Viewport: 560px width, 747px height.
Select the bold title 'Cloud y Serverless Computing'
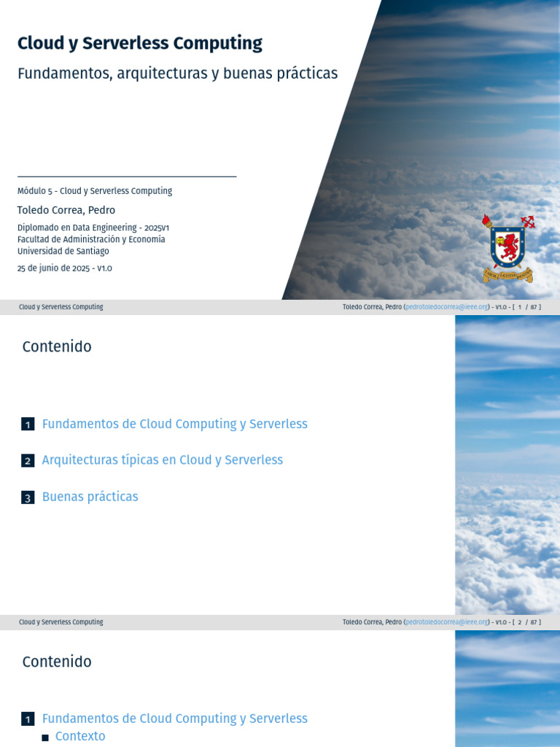[140, 43]
